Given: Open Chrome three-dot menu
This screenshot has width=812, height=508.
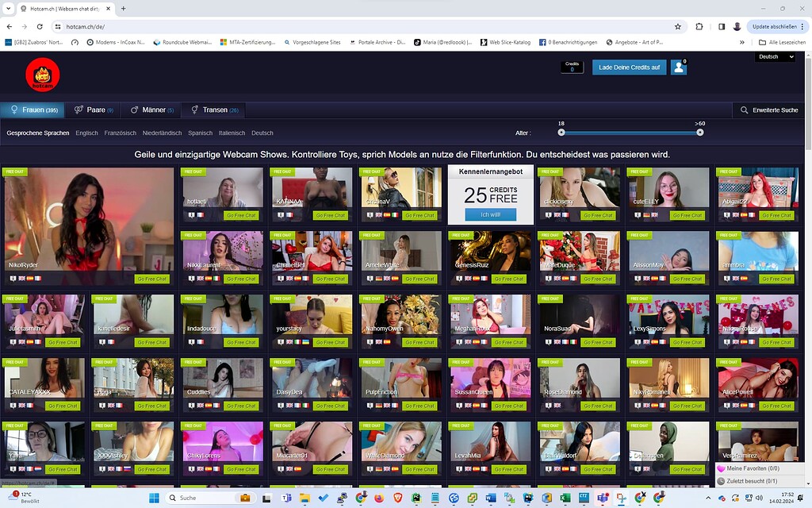Looking at the screenshot, I should point(802,26).
